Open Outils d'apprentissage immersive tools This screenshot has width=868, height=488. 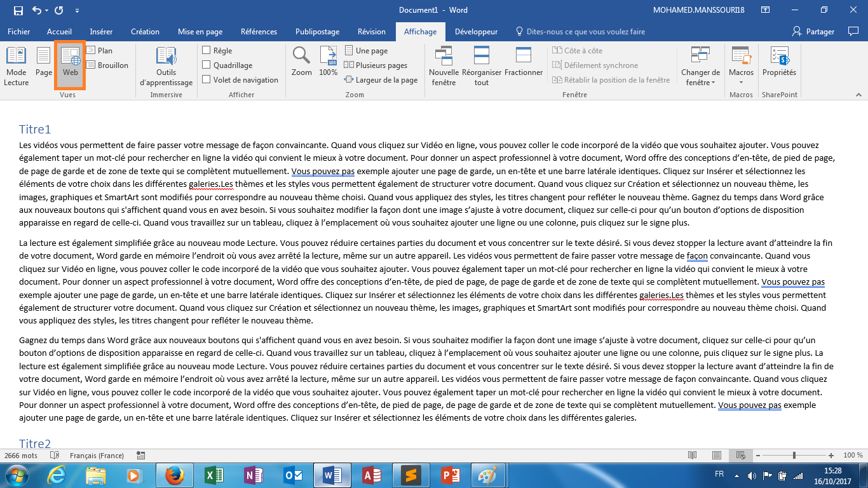(x=166, y=66)
